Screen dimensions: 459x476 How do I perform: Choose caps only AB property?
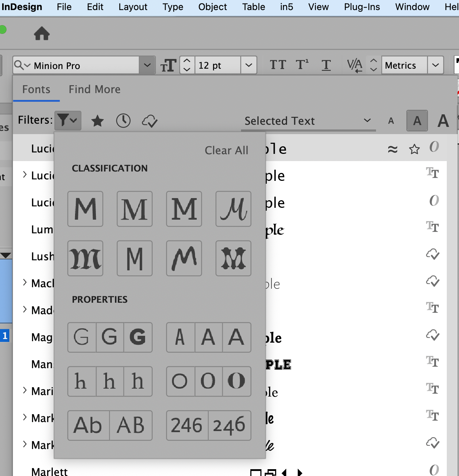131,426
